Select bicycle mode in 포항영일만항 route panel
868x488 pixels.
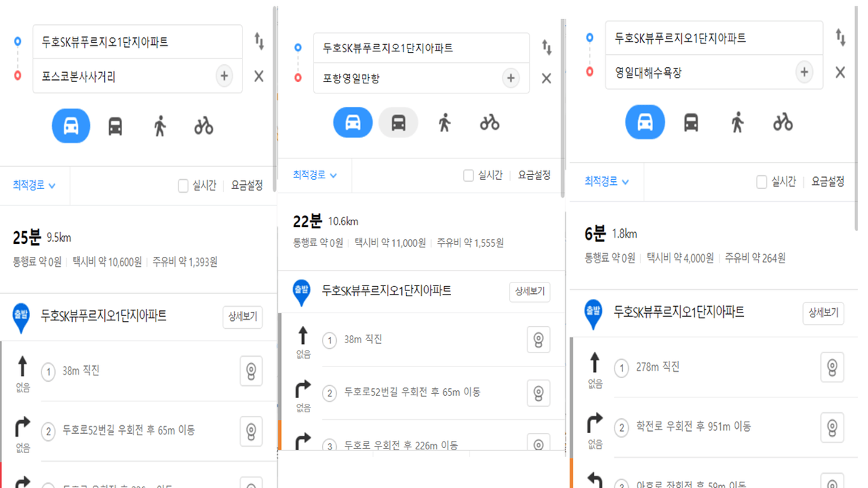(490, 123)
